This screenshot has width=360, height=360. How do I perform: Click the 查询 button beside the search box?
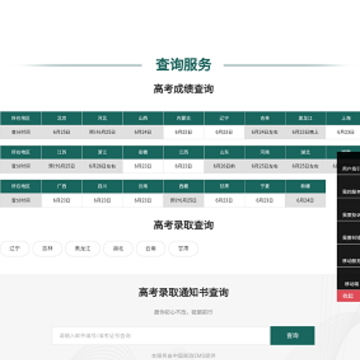pyautogui.click(x=292, y=335)
